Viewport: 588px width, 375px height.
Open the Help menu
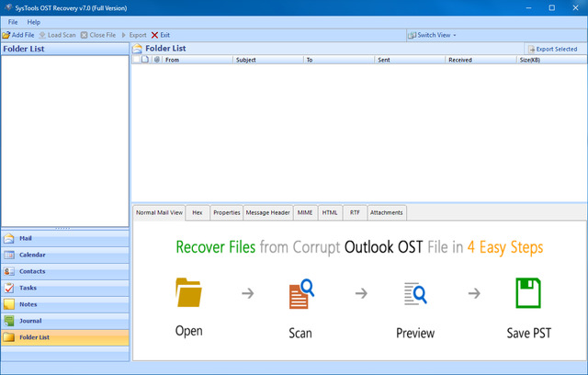tap(34, 21)
